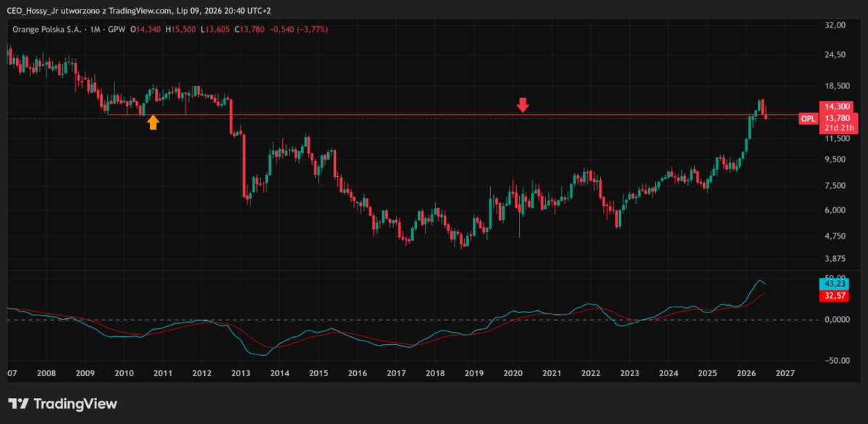Click the 2011 time axis label
This screenshot has width=868, height=424.
tap(162, 373)
